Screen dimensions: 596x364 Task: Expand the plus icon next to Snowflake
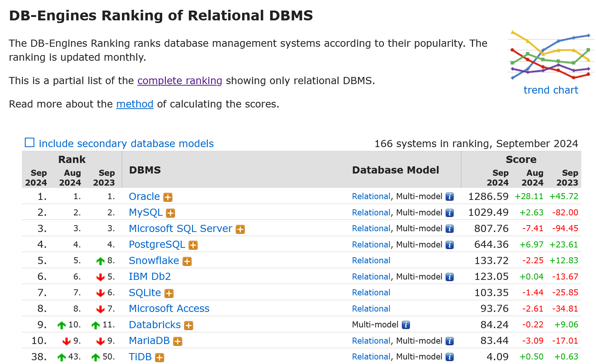[x=187, y=261]
